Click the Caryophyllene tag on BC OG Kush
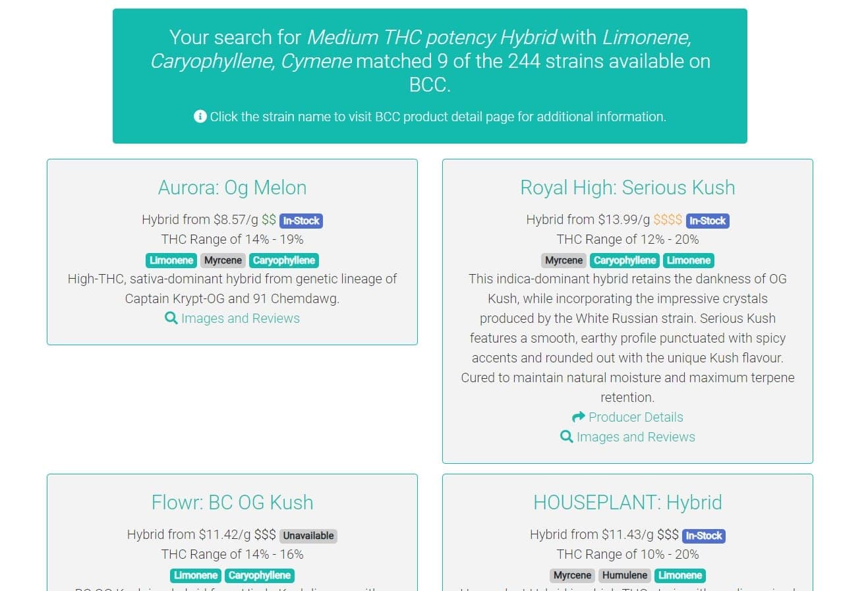868x591 pixels. click(x=260, y=575)
